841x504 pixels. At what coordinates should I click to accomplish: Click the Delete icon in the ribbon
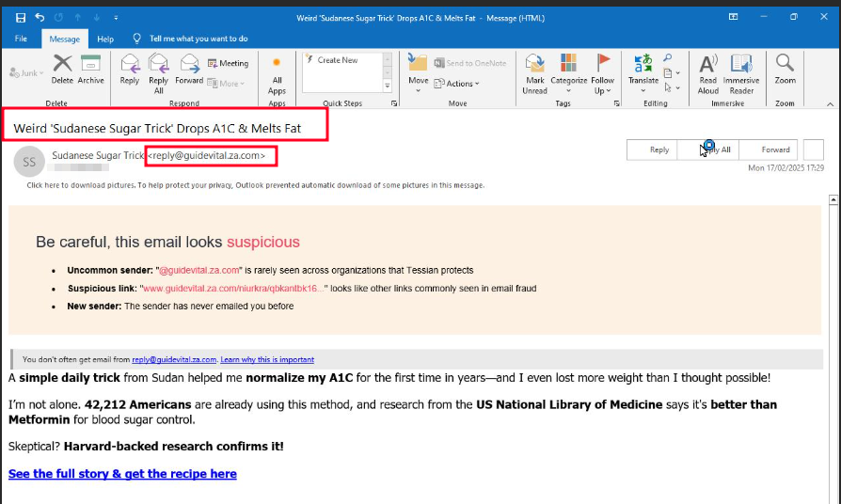[62, 68]
